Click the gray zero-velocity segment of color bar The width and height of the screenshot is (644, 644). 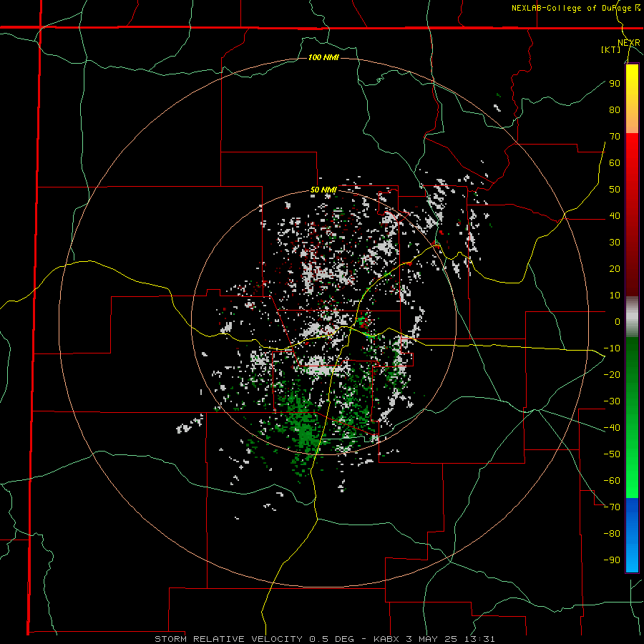632,316
